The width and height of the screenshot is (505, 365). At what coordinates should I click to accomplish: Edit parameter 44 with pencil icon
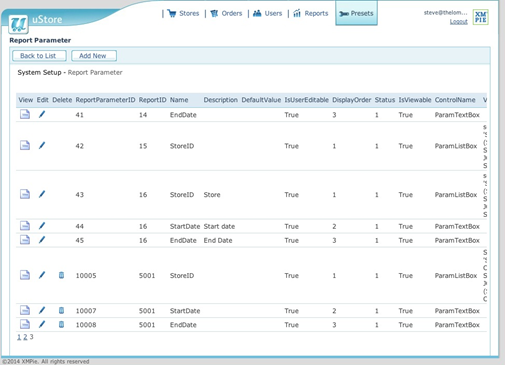pos(42,226)
